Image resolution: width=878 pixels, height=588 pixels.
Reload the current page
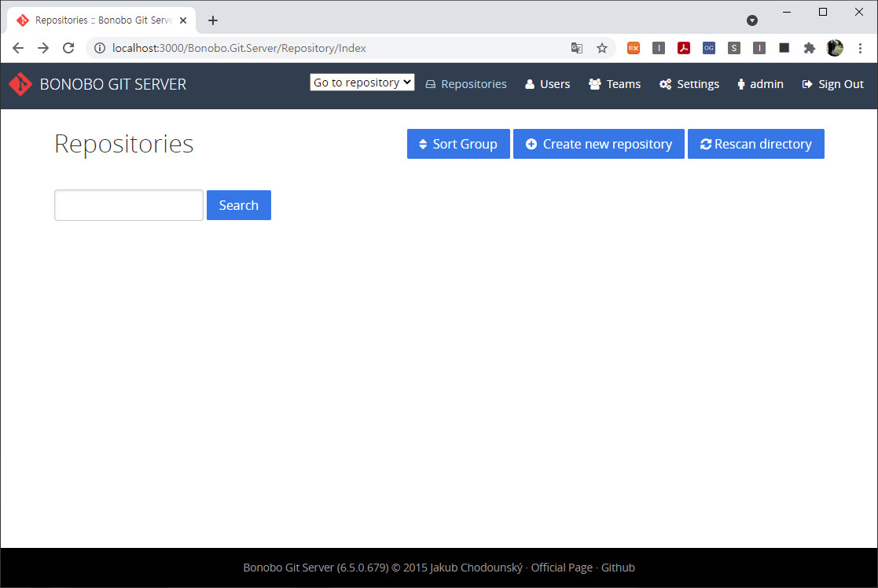click(x=68, y=48)
